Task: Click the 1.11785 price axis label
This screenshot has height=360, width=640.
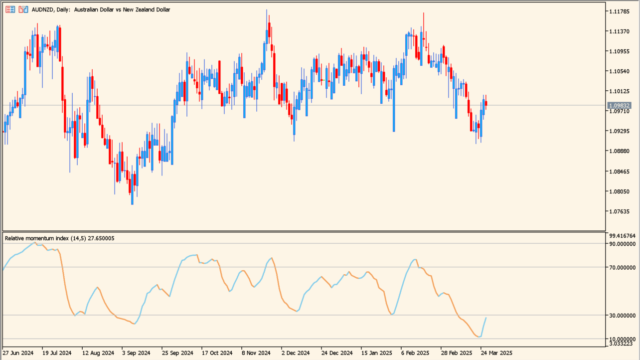Action: (x=619, y=11)
